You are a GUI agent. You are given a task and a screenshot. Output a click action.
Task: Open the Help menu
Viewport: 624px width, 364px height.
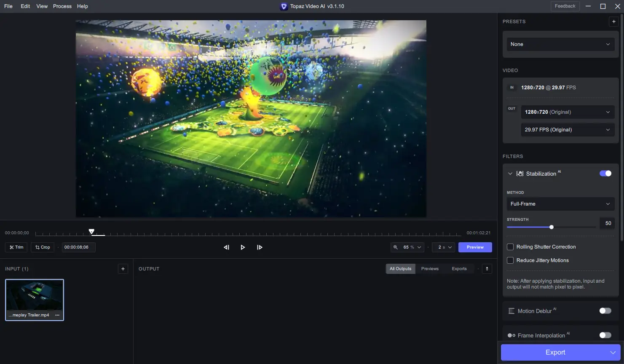click(x=83, y=6)
